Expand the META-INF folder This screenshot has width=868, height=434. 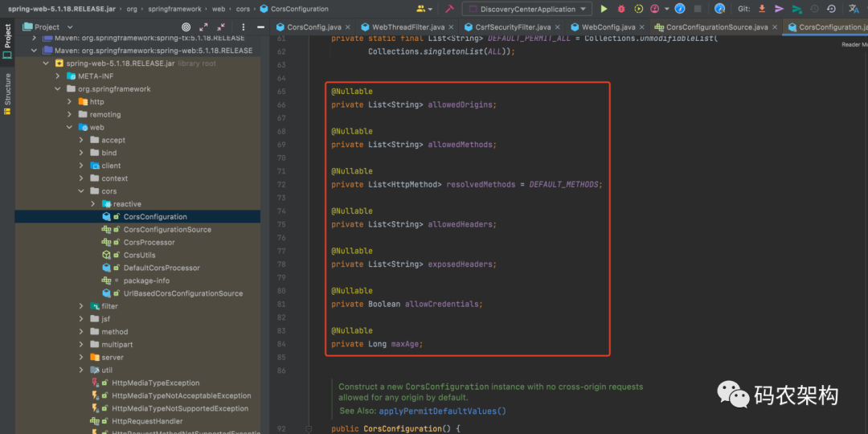(x=58, y=76)
